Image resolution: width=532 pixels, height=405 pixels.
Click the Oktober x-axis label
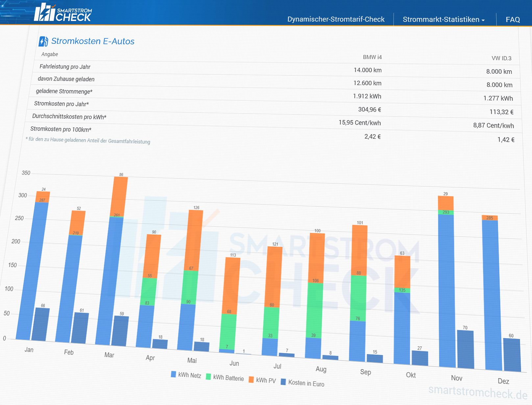411,375
